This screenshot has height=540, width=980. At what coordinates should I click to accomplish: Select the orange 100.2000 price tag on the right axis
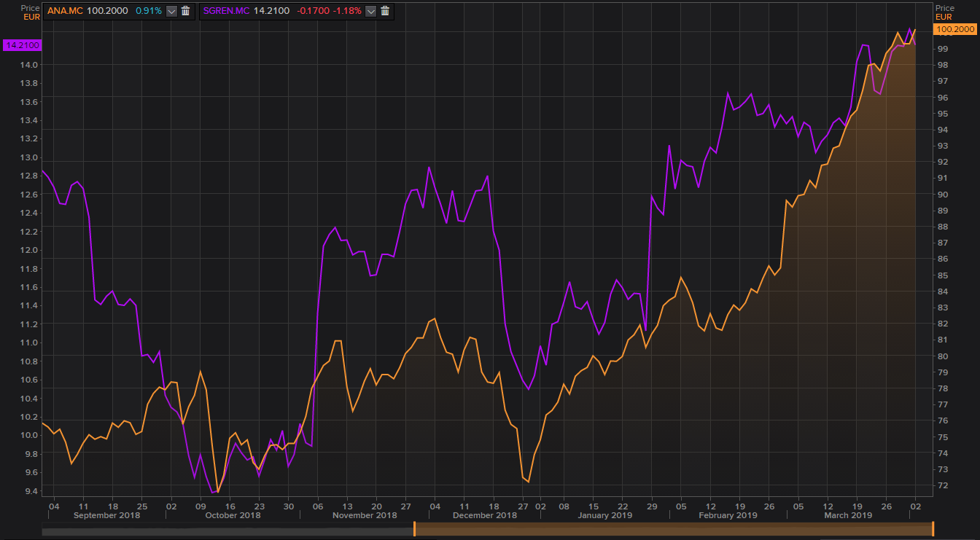(x=954, y=29)
